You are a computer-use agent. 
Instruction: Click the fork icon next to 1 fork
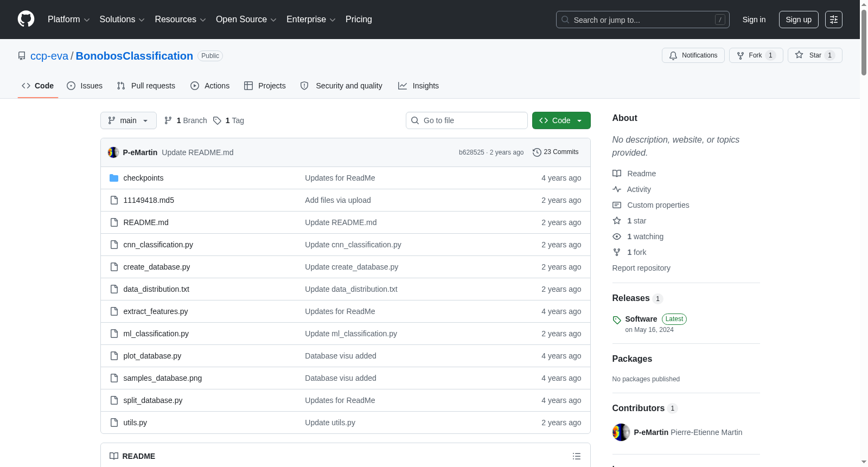617,252
